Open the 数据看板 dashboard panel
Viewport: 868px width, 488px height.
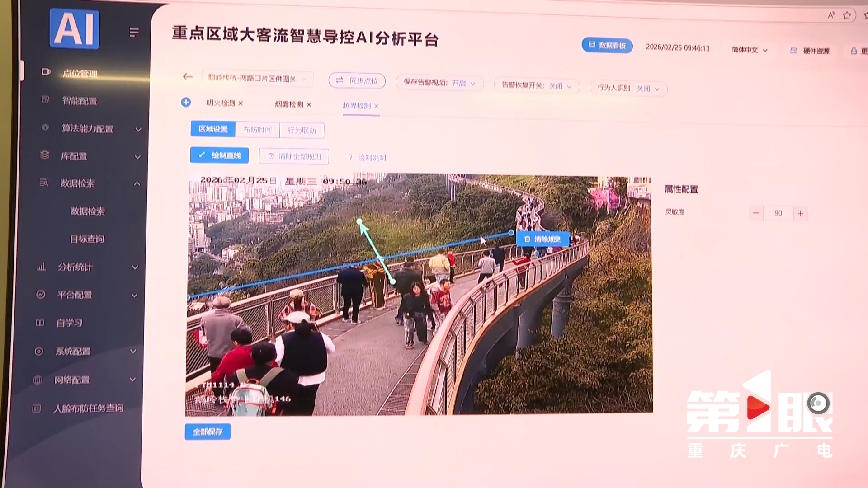tap(607, 45)
